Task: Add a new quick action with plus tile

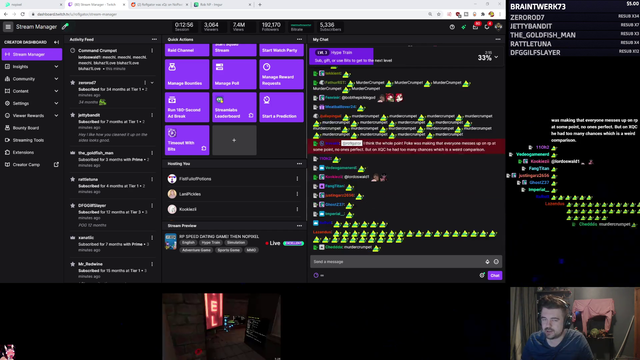Action: click(234, 140)
